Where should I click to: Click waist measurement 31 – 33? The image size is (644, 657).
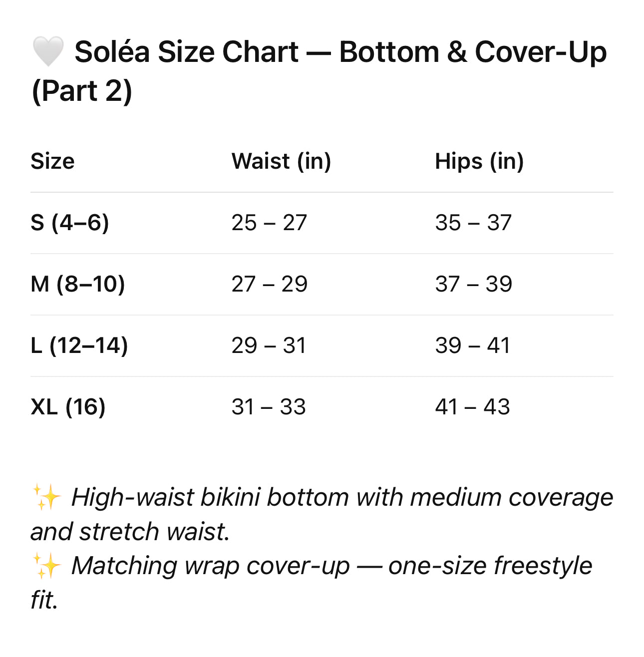click(269, 407)
